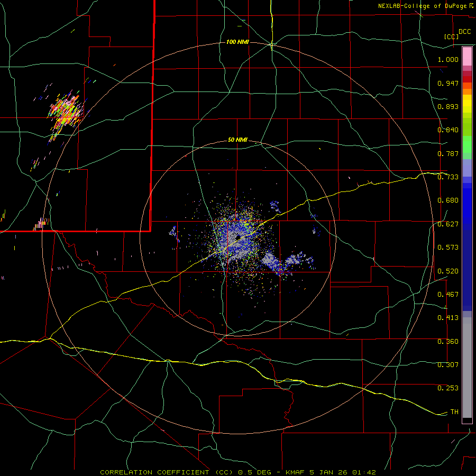The image size is (476, 476).
Task: Click the multicolored echo cluster in northwest
Action: [66, 113]
